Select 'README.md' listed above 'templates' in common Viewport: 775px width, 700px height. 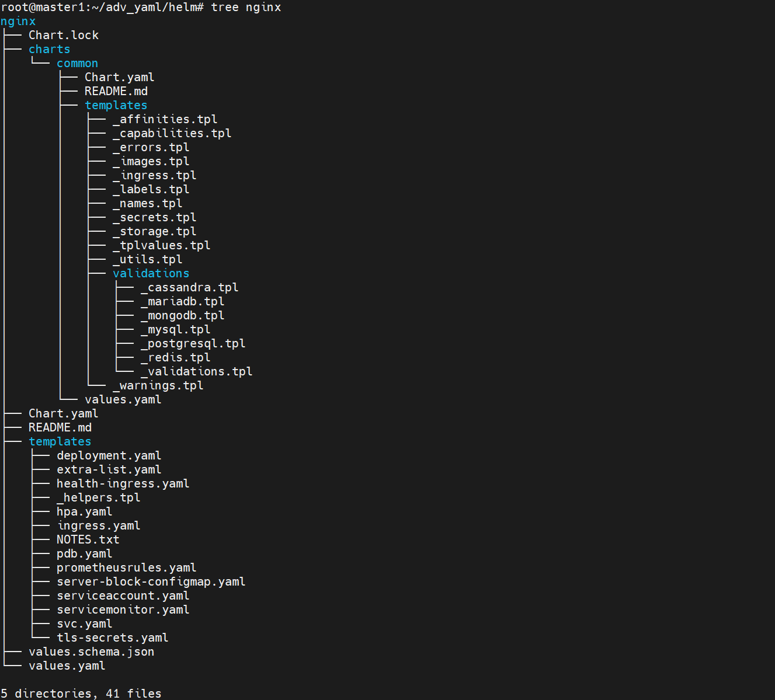116,91
